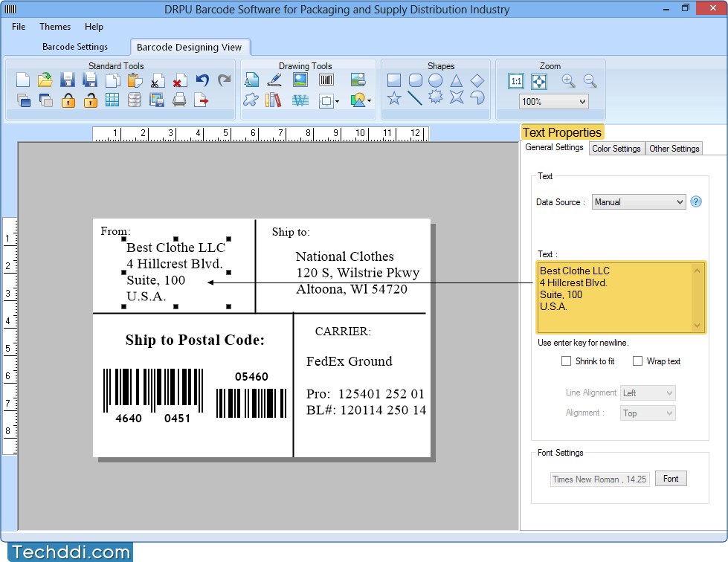Unlock the object with the open padlock
This screenshot has height=562, width=728.
pyautogui.click(x=90, y=100)
